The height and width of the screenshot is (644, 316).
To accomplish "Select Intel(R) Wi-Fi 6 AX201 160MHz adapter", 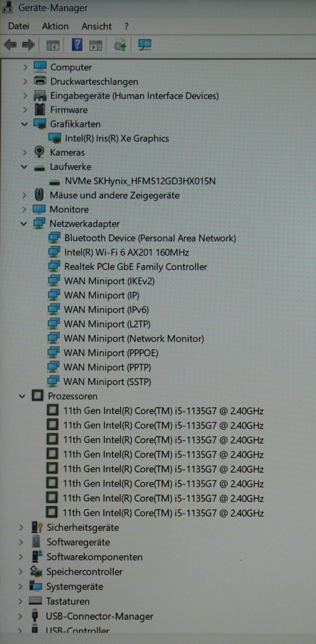I will (126, 253).
